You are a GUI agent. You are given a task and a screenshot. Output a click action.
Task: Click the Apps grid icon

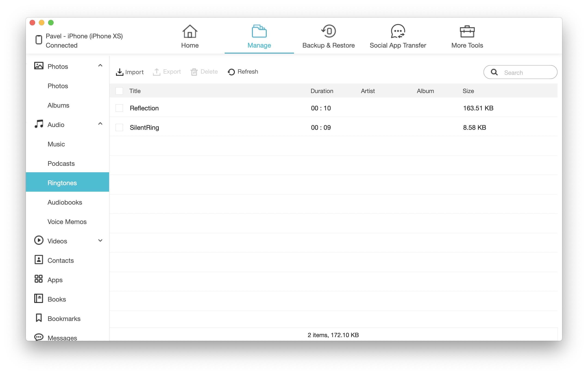point(39,279)
